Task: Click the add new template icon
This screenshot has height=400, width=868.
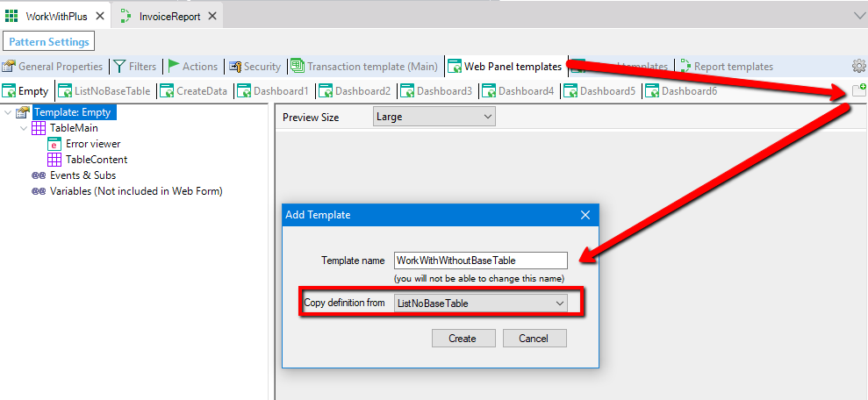Action: (x=858, y=90)
